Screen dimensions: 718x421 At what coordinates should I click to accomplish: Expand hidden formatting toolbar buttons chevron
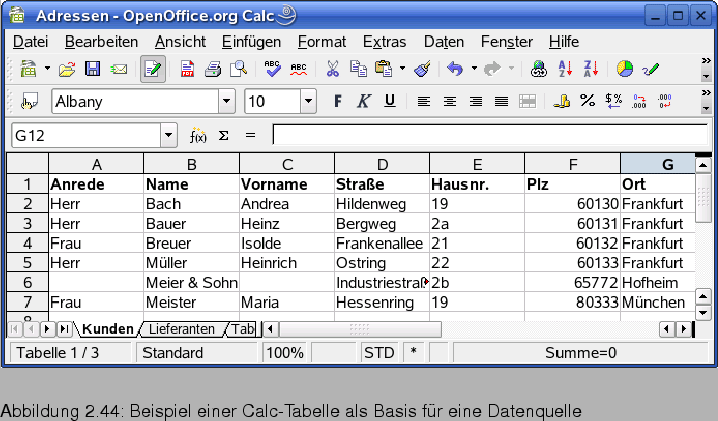click(706, 93)
